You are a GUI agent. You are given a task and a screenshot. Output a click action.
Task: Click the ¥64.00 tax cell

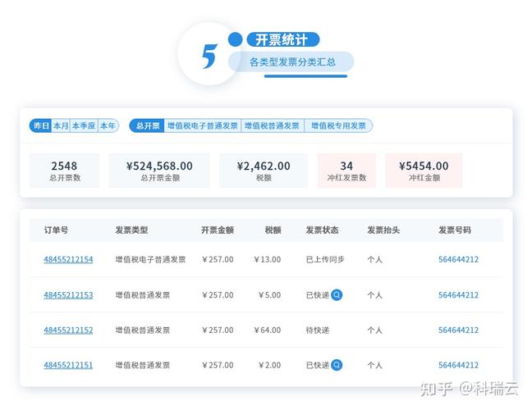click(268, 330)
